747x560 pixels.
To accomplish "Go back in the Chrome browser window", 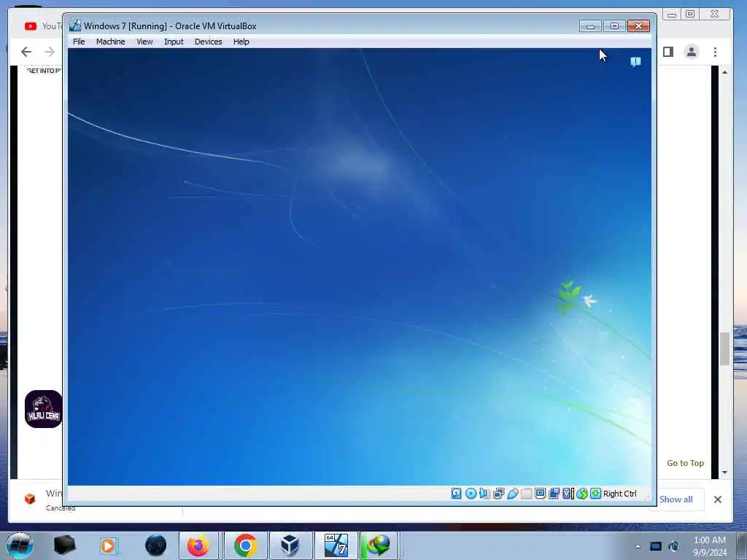I will coord(26,52).
